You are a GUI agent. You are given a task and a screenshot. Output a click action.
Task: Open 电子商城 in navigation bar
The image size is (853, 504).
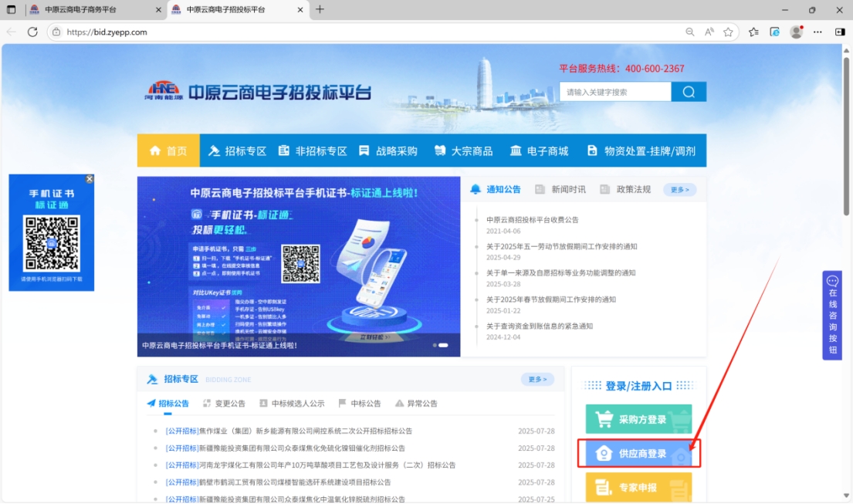point(539,151)
